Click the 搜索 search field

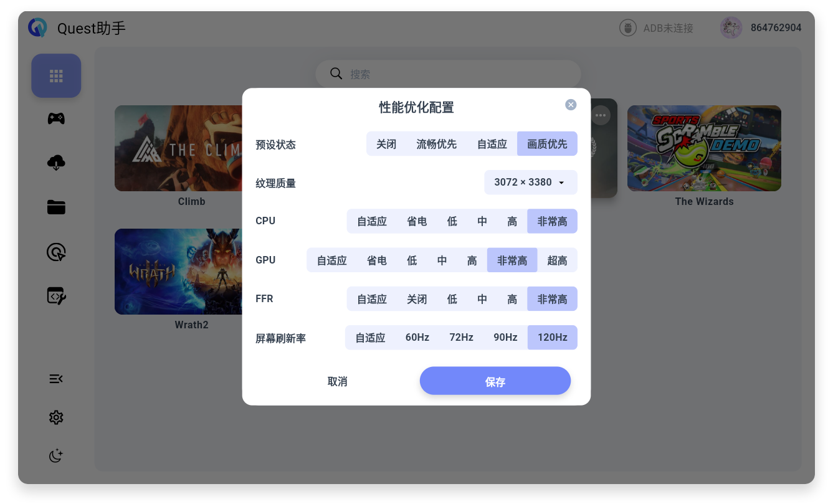click(448, 74)
